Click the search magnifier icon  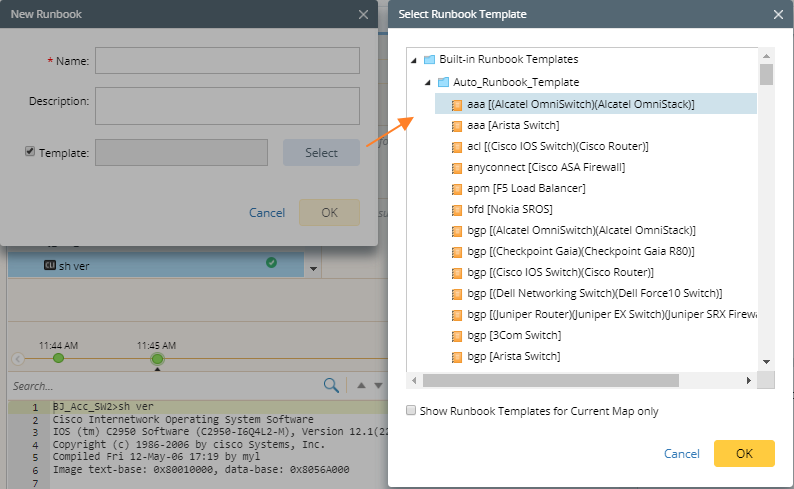[331, 385]
